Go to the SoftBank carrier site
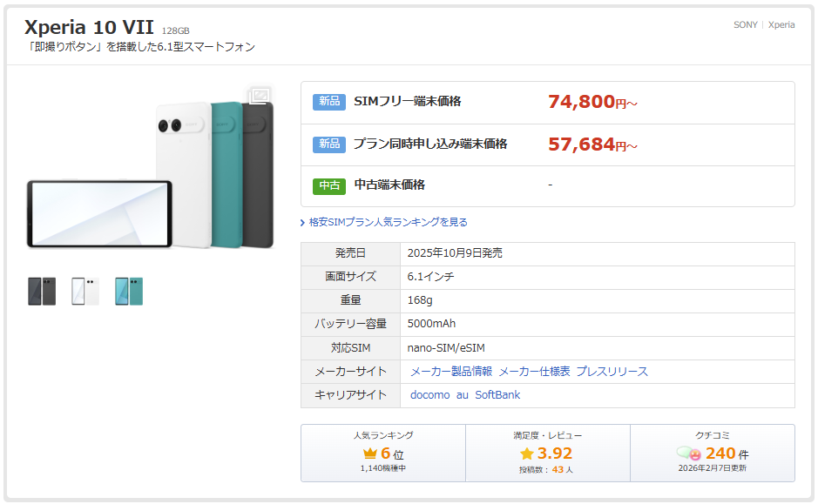Image resolution: width=818 pixels, height=504 pixels. [x=497, y=395]
